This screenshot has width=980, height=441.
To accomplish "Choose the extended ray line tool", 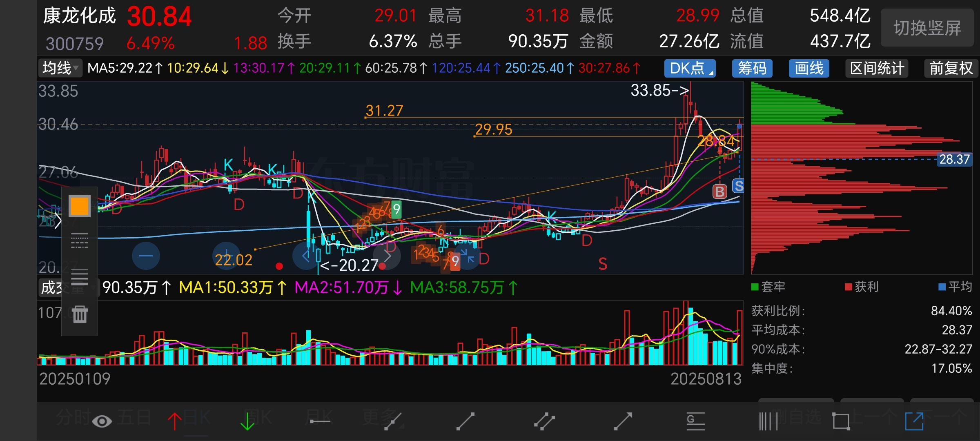I will click(x=393, y=421).
